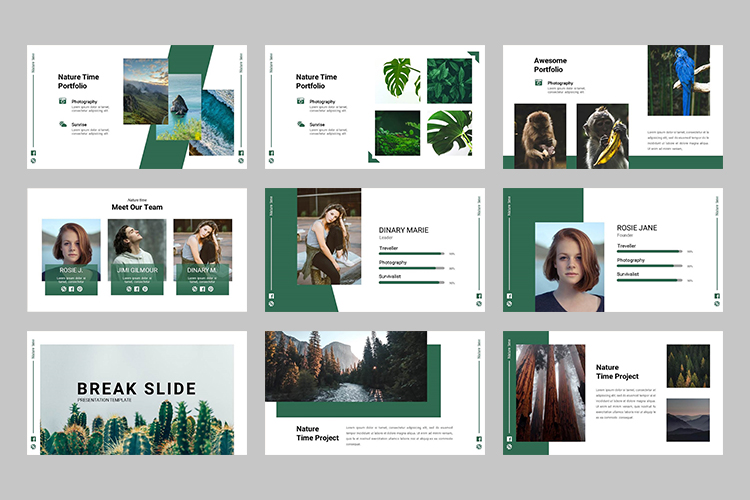The width and height of the screenshot is (750, 500).
Task: Click 'Nature Time Project' title under forest river photo
Action: (317, 433)
